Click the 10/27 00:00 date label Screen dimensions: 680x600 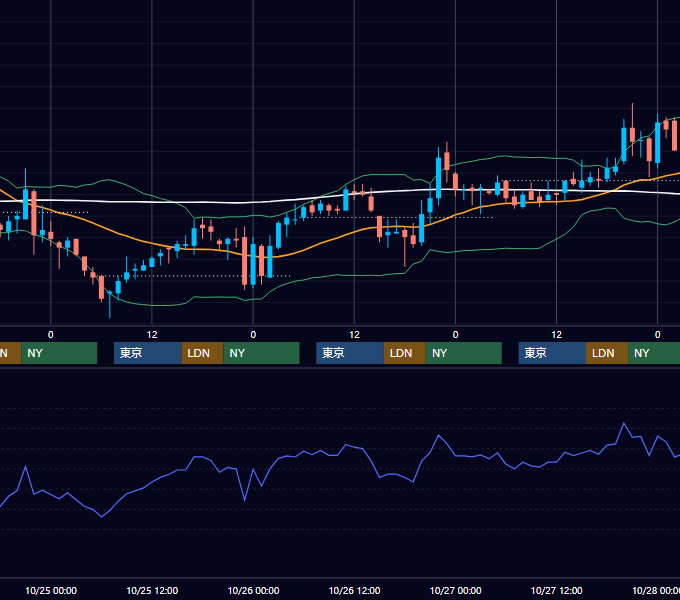(x=455, y=590)
